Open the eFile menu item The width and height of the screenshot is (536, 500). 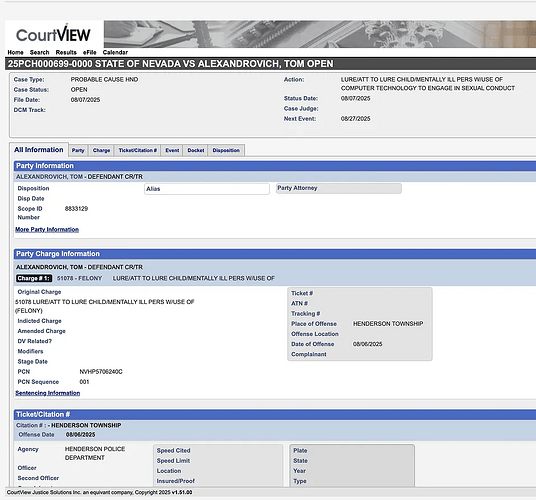click(90, 52)
